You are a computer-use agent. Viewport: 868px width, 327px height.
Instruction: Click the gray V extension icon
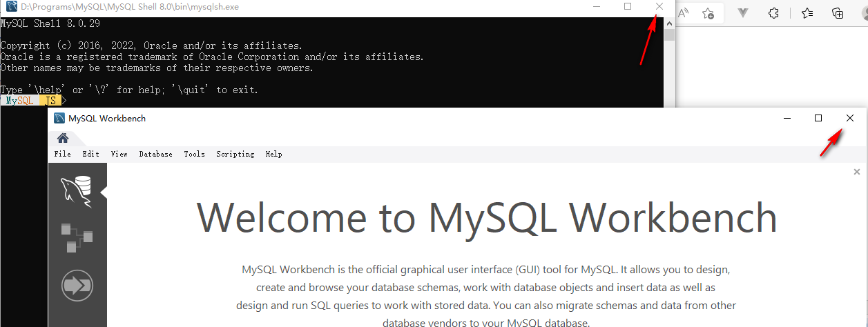pyautogui.click(x=744, y=13)
